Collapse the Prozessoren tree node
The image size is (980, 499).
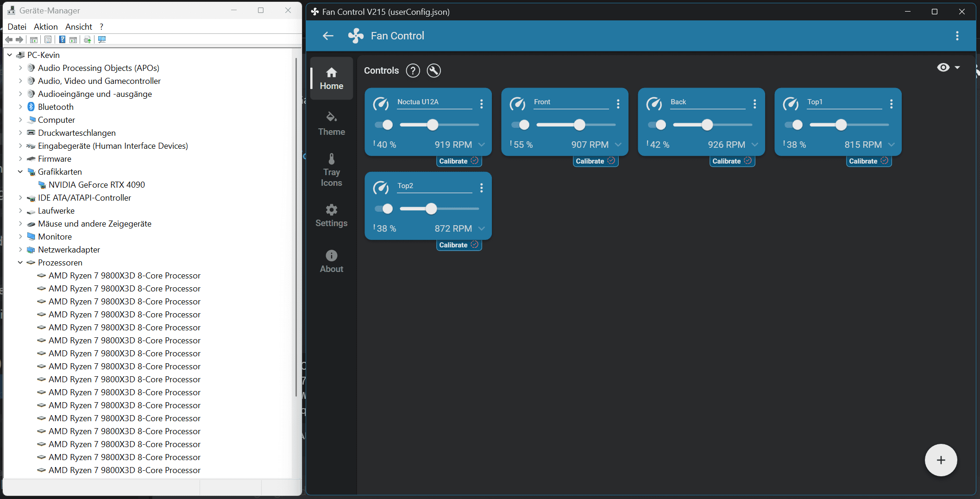[x=20, y=262]
